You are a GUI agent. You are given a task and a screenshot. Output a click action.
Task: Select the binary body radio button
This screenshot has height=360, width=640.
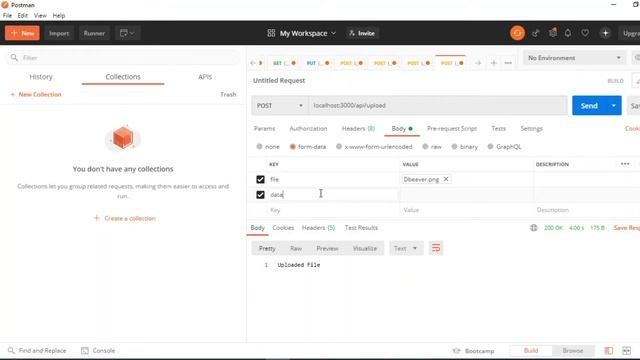(454, 146)
